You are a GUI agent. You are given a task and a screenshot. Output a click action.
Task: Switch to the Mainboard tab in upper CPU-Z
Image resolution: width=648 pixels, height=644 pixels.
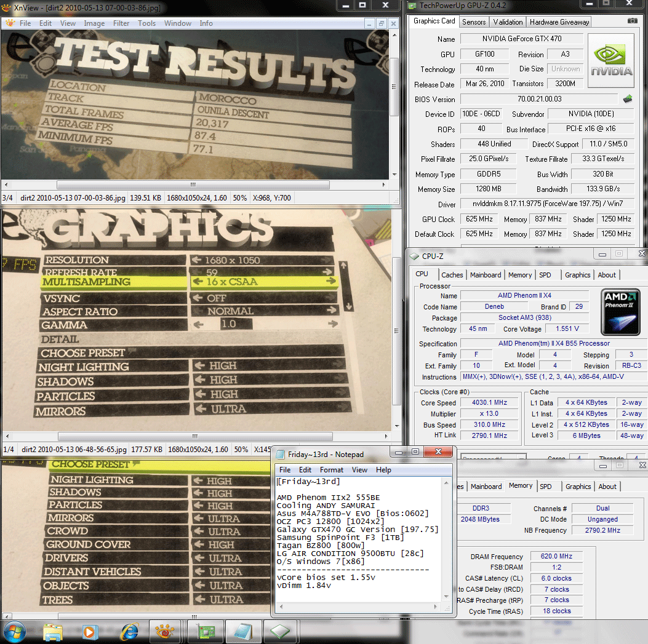point(486,275)
